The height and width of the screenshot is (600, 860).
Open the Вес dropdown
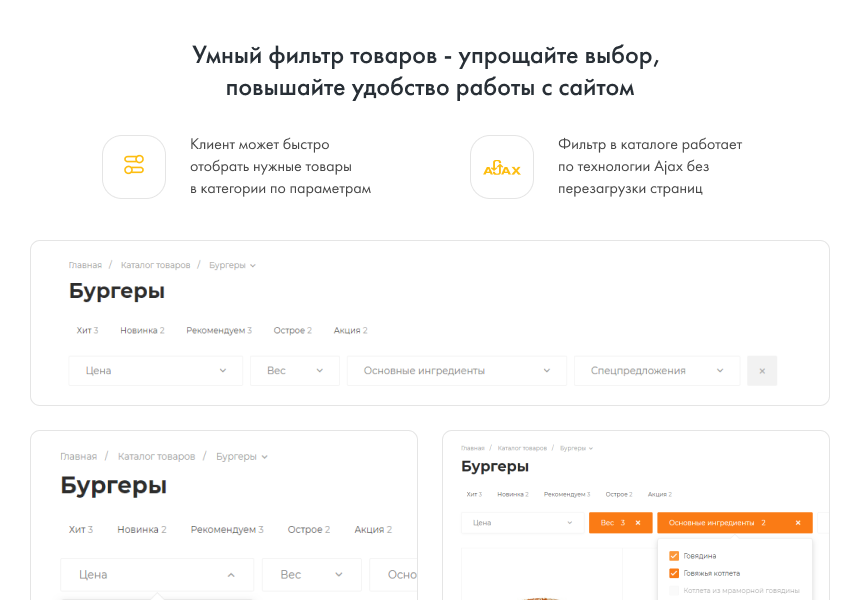pos(295,370)
